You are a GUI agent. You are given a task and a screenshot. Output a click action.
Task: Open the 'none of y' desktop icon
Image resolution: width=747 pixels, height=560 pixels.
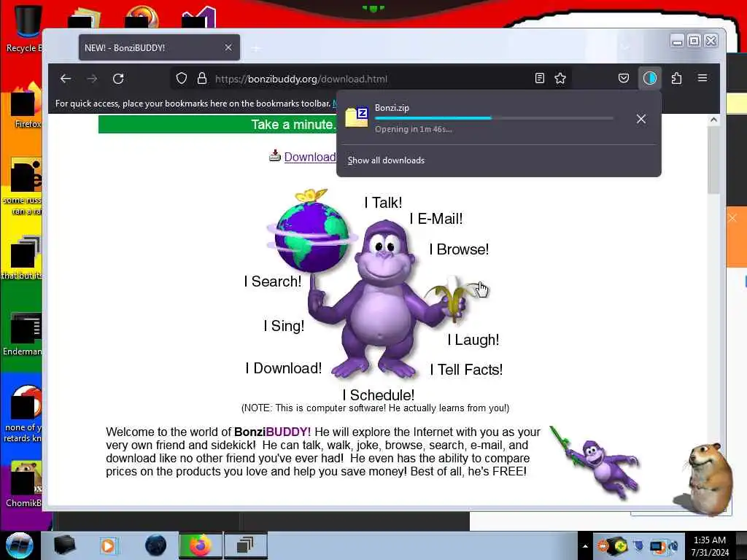tap(24, 413)
